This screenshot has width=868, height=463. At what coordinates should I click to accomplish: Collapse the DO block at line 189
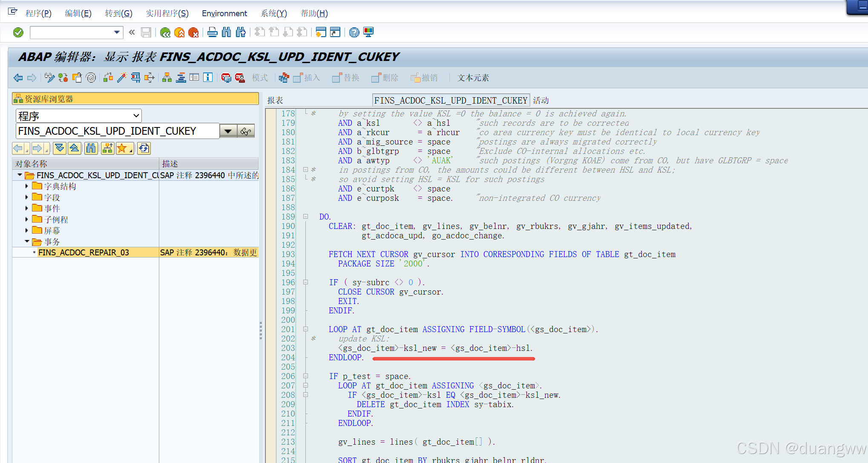pos(305,217)
